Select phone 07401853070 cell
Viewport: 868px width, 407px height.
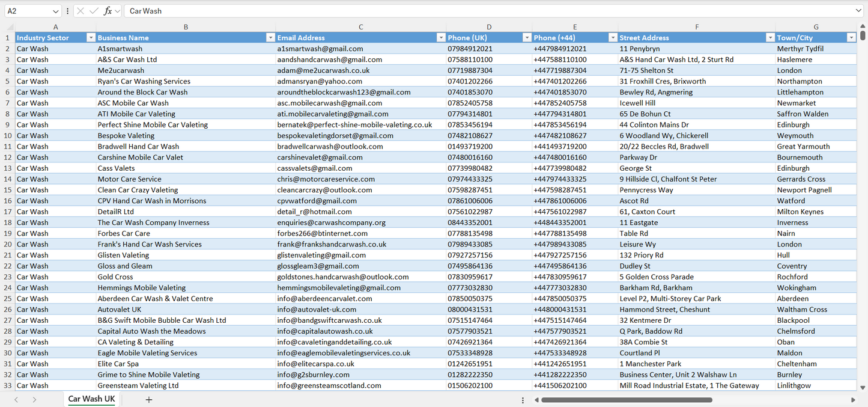489,92
